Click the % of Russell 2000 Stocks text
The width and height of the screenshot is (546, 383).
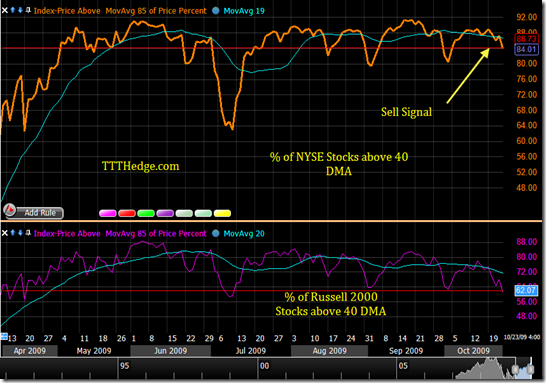pyautogui.click(x=331, y=304)
